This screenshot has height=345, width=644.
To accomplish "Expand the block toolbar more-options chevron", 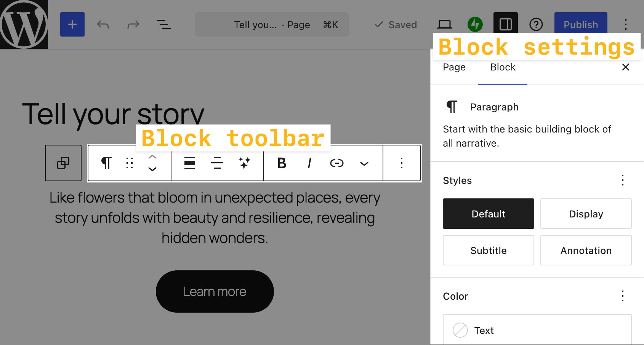I will pos(364,164).
